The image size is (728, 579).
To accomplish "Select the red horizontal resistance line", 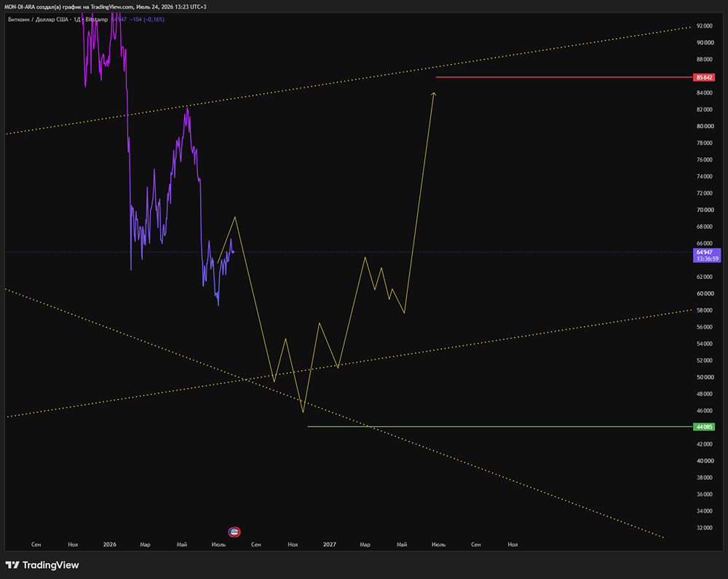I will click(x=564, y=77).
